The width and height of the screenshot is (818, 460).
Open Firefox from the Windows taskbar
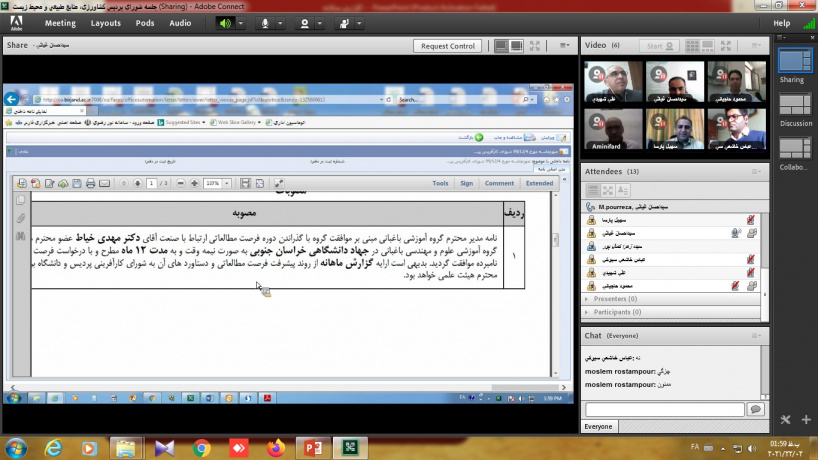pyautogui.click(x=274, y=448)
